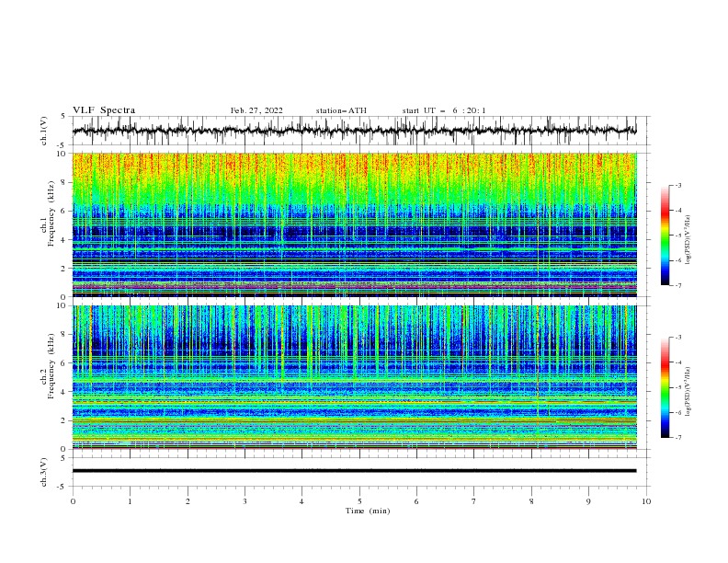Viewport: 728px width, 563px height.
Task: Click the -7 label on ch.2 colorbar
Action: point(678,438)
